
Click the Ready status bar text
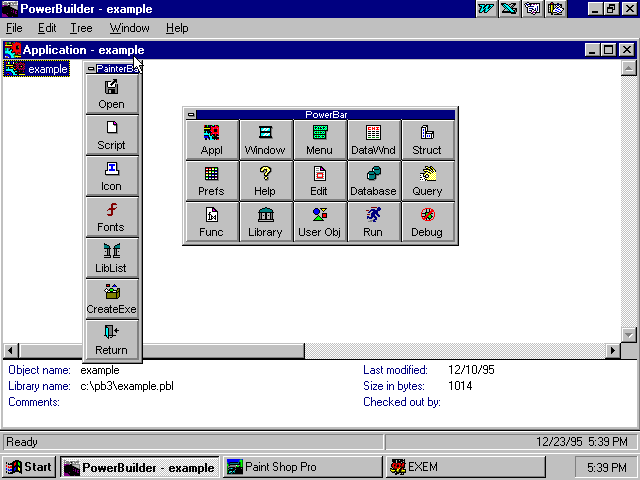pyautogui.click(x=22, y=442)
